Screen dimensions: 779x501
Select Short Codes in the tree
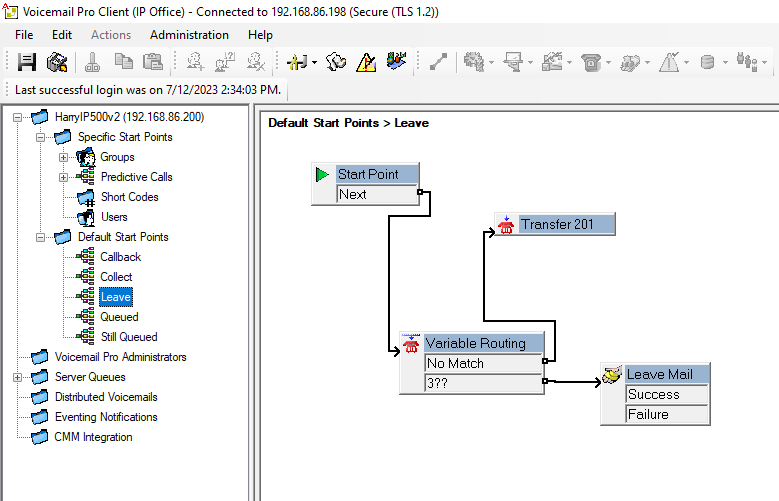tap(130, 197)
